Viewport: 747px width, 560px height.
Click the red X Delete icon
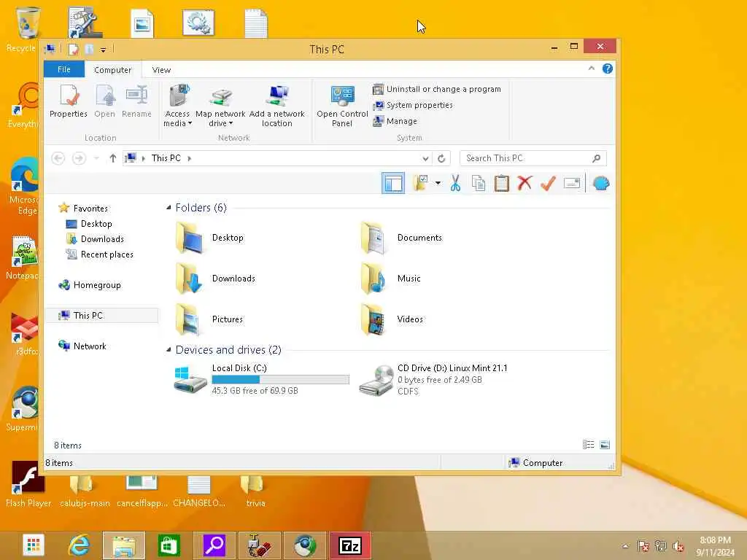pyautogui.click(x=525, y=183)
